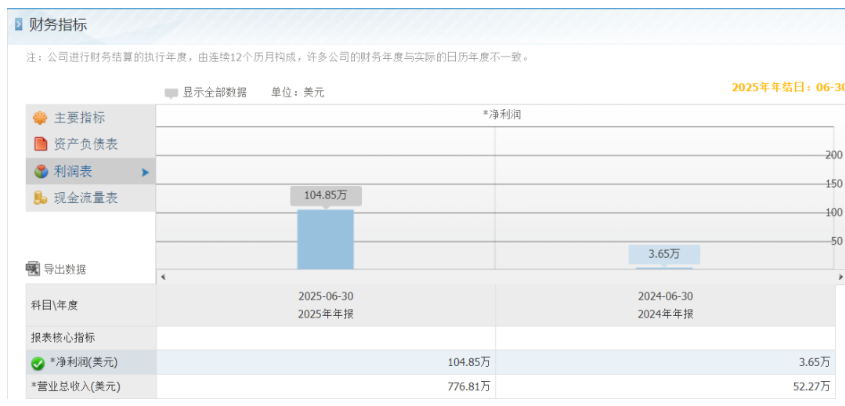Click the 2024-06-30 2024年年报 column header
845x406 pixels.
pyautogui.click(x=665, y=305)
